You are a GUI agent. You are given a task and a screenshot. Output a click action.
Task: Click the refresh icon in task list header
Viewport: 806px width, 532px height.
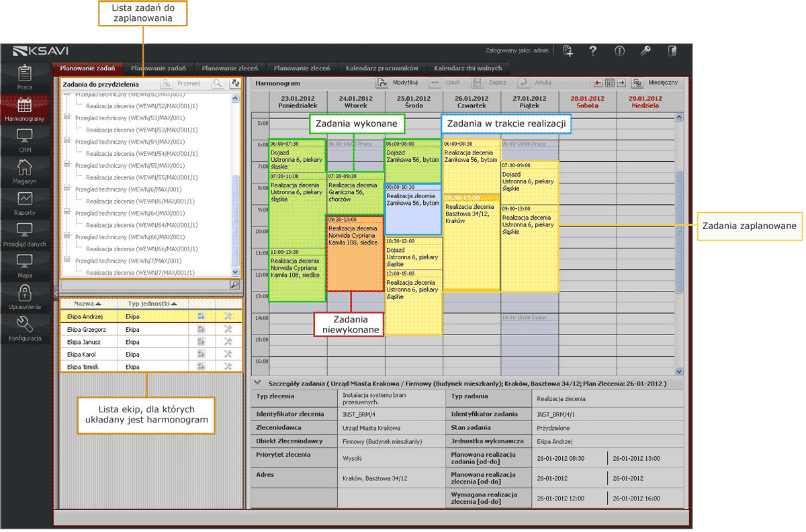(235, 84)
